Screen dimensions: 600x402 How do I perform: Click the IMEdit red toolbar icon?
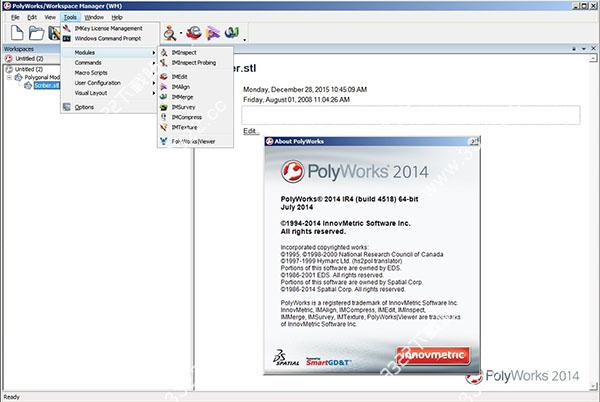click(194, 33)
